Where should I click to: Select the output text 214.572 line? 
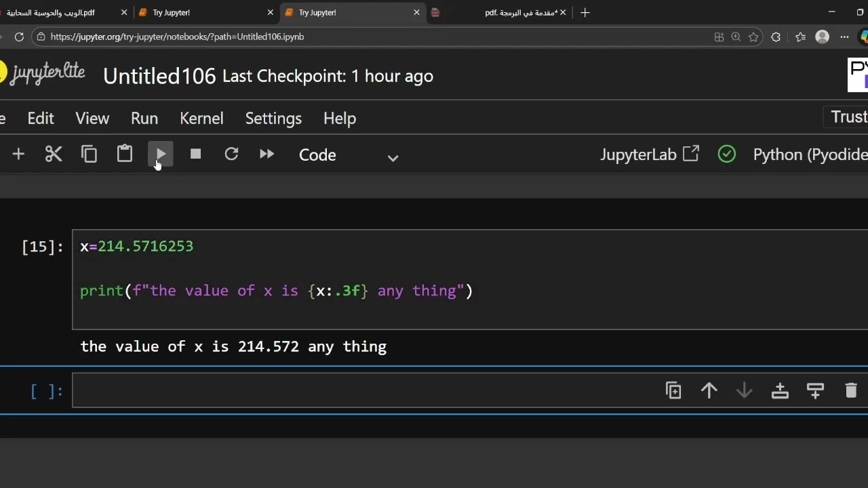pos(233,346)
